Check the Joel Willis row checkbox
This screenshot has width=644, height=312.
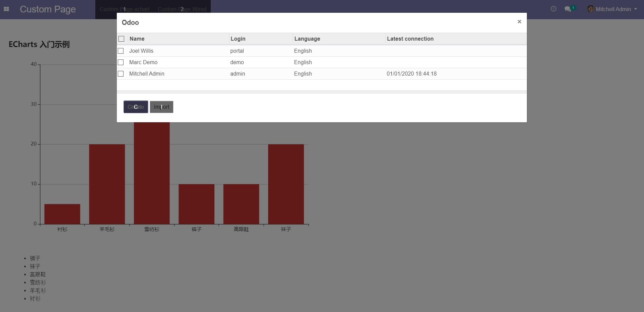pos(121,51)
